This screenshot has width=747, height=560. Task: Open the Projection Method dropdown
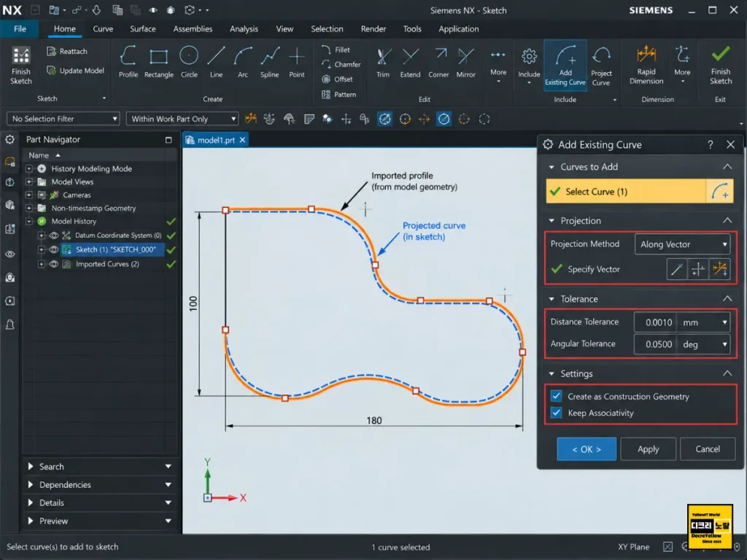pyautogui.click(x=683, y=244)
